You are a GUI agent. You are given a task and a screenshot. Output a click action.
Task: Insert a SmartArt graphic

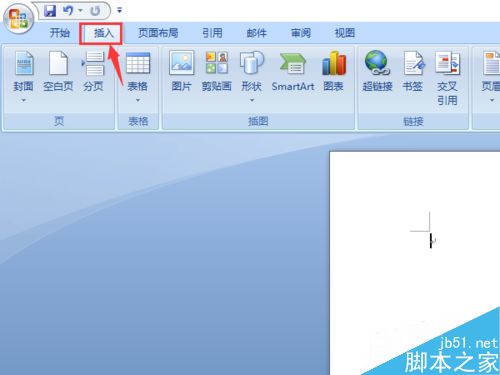click(x=293, y=72)
